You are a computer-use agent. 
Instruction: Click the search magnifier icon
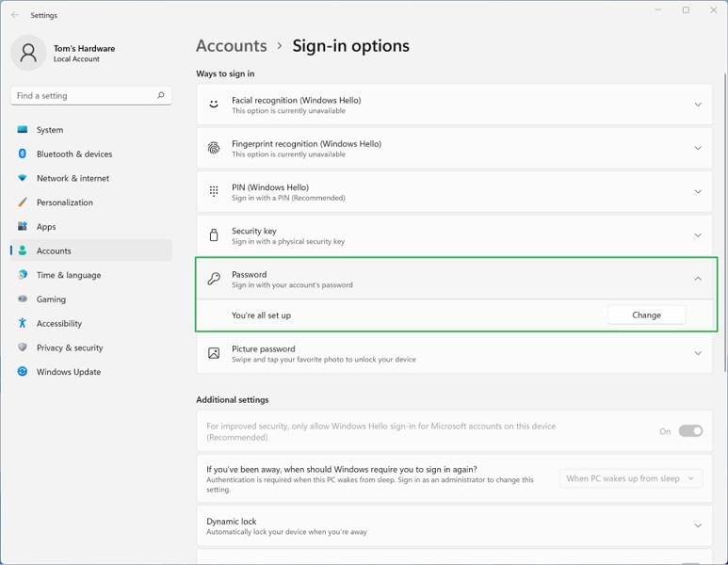coord(161,95)
